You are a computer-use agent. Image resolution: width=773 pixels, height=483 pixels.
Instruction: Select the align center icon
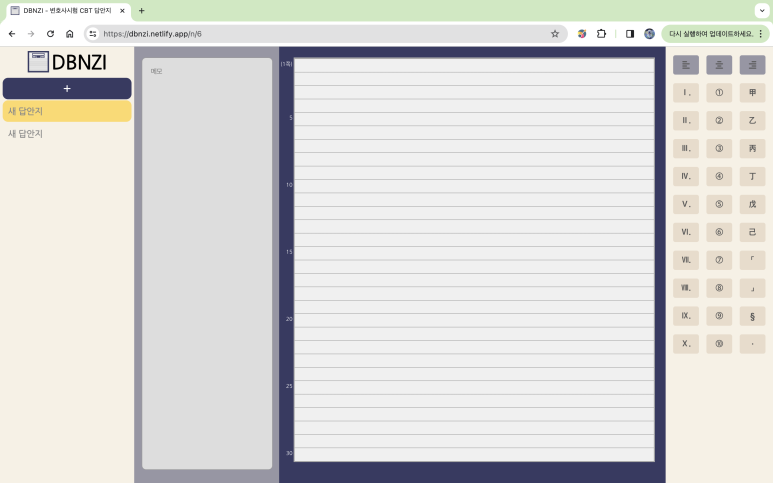(x=719, y=65)
